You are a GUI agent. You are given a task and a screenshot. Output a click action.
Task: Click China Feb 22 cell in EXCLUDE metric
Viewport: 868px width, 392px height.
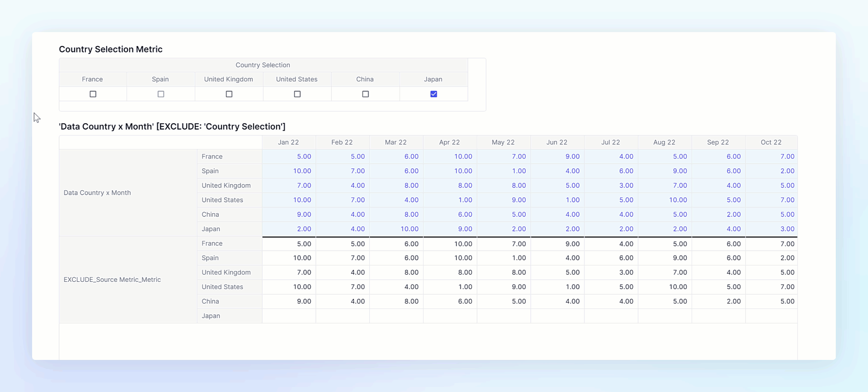tap(343, 301)
